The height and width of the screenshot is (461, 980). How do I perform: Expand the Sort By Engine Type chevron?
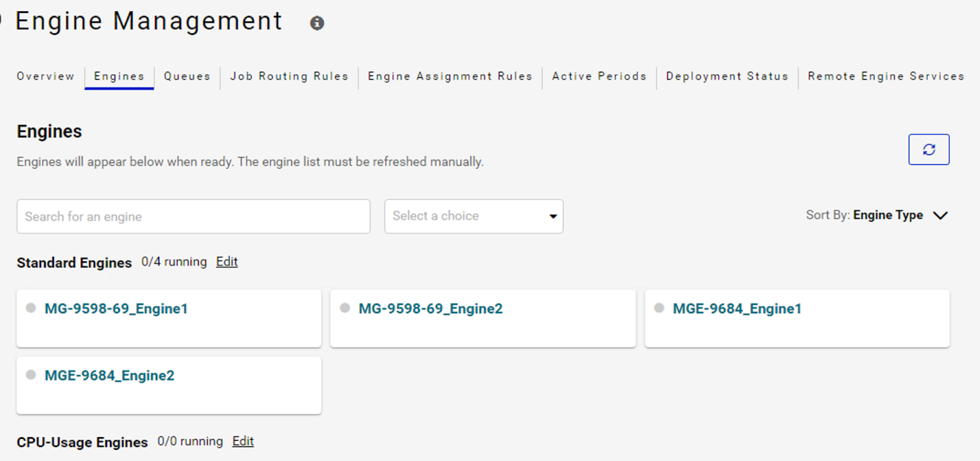(940, 215)
